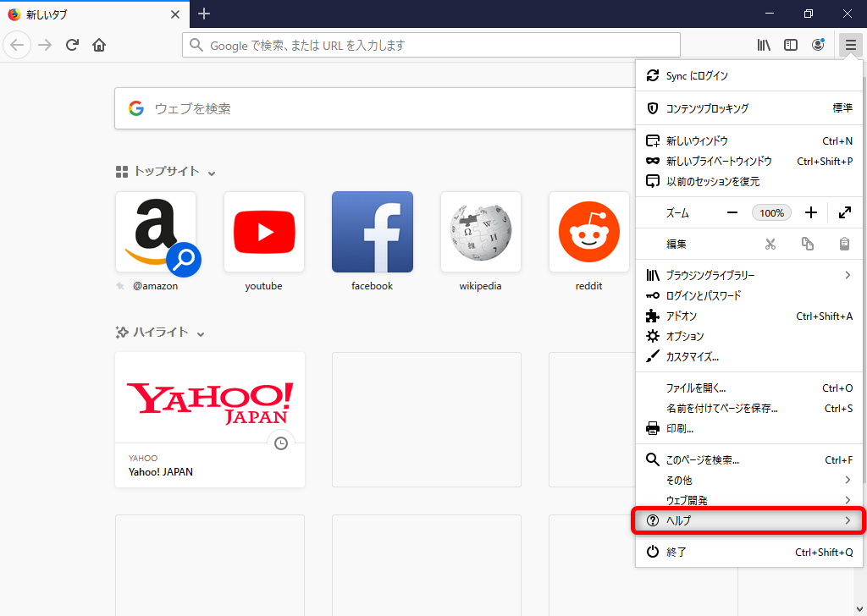Reset zoom to 100%

tap(771, 212)
